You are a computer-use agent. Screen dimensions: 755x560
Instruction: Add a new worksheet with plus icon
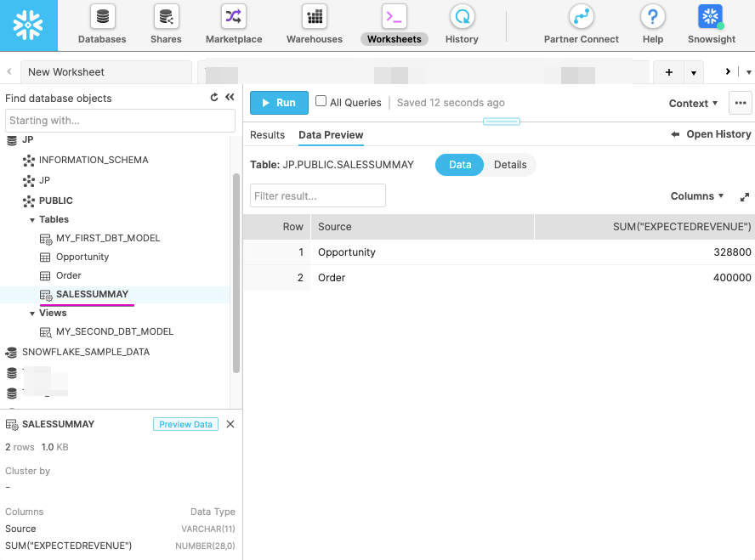point(669,72)
